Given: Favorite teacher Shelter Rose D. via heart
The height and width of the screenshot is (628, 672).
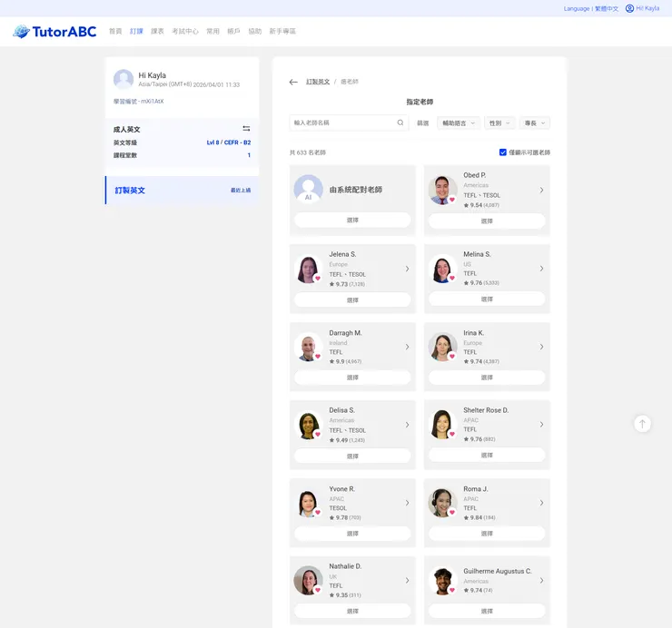Looking at the screenshot, I should pyautogui.click(x=451, y=434).
